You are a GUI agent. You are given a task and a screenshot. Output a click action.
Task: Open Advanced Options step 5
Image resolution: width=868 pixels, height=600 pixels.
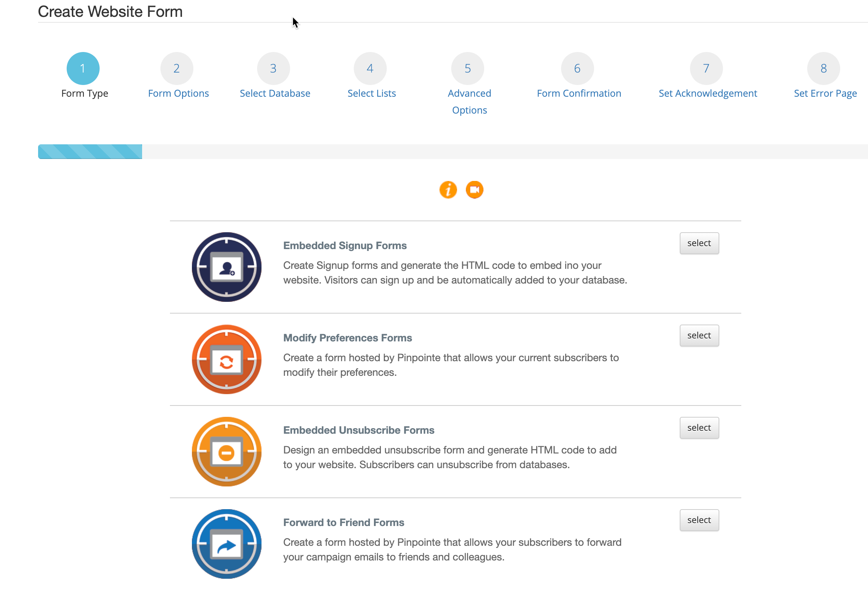[469, 68]
